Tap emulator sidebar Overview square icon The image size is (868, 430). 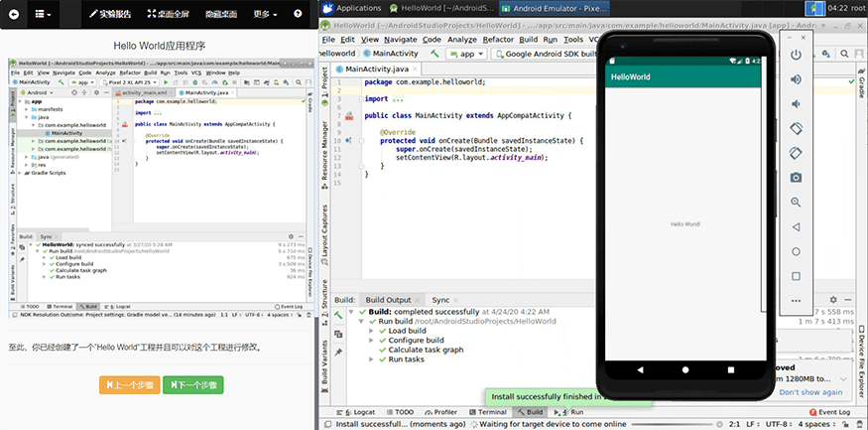[796, 276]
